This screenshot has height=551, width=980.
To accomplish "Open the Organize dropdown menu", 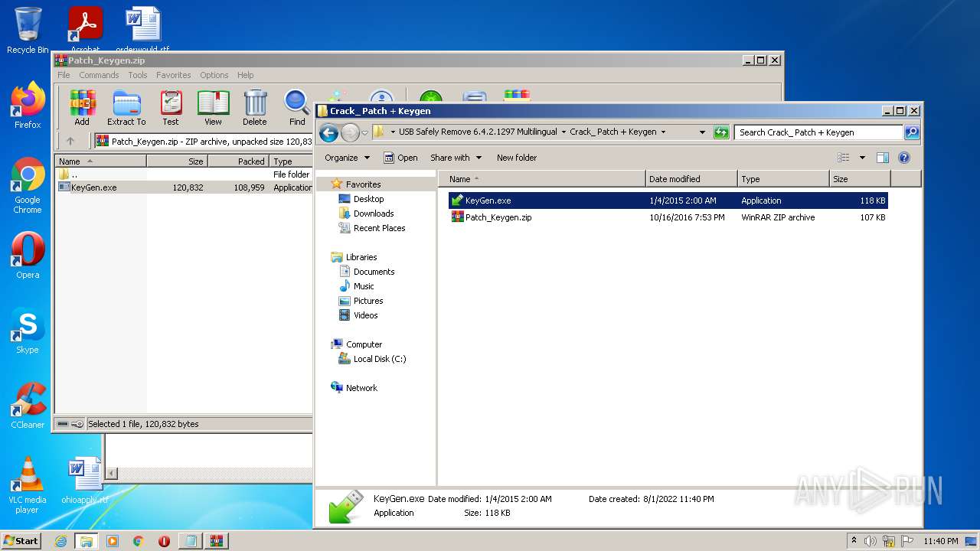I will [347, 158].
